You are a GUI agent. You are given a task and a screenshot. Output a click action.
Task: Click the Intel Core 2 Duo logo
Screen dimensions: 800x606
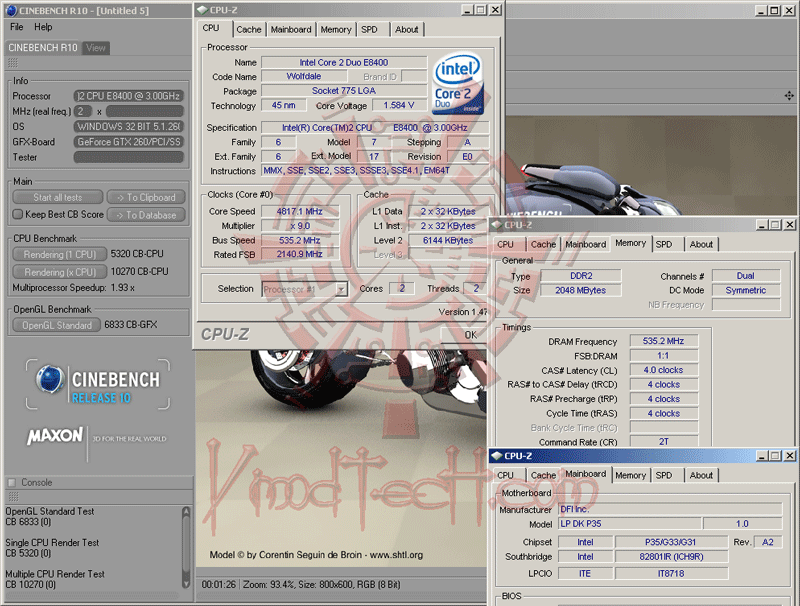coord(458,83)
